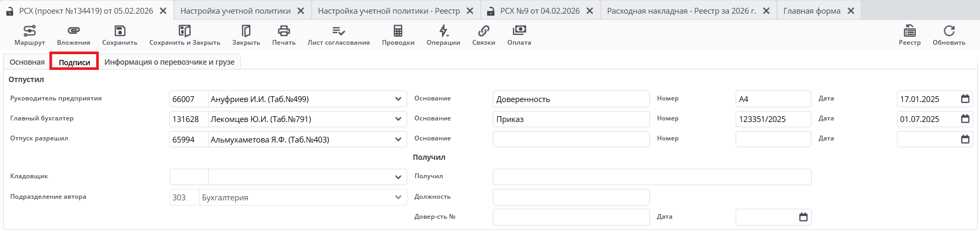Switch to Главная форма window tab

point(811,11)
